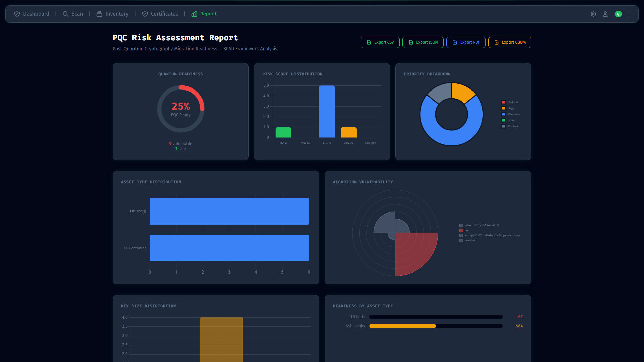This screenshot has height=362, width=644.
Task: Click the Report bar chart icon
Action: [194, 14]
